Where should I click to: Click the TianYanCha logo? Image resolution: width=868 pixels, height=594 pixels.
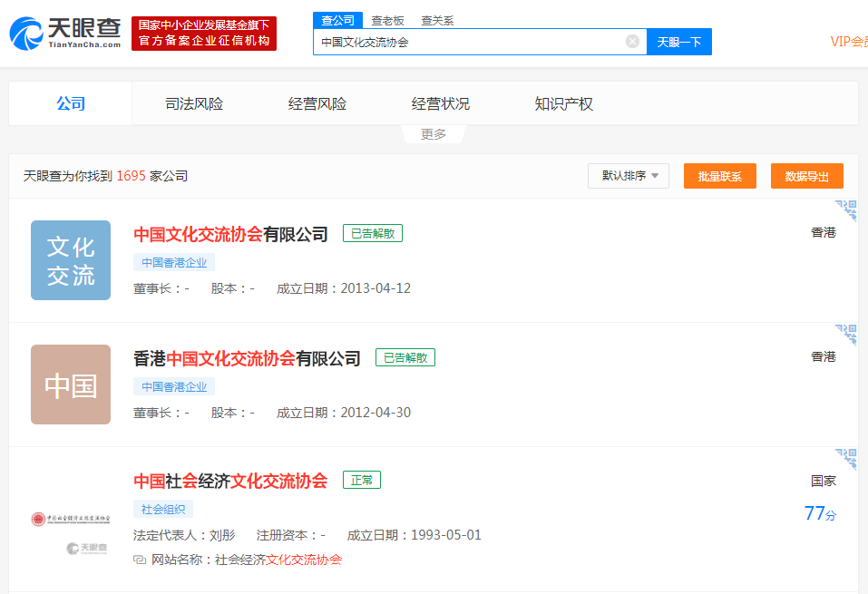[x=65, y=34]
